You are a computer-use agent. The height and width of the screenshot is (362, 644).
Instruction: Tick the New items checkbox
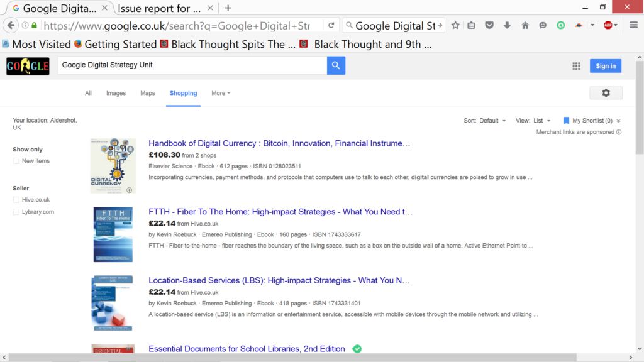(x=16, y=161)
